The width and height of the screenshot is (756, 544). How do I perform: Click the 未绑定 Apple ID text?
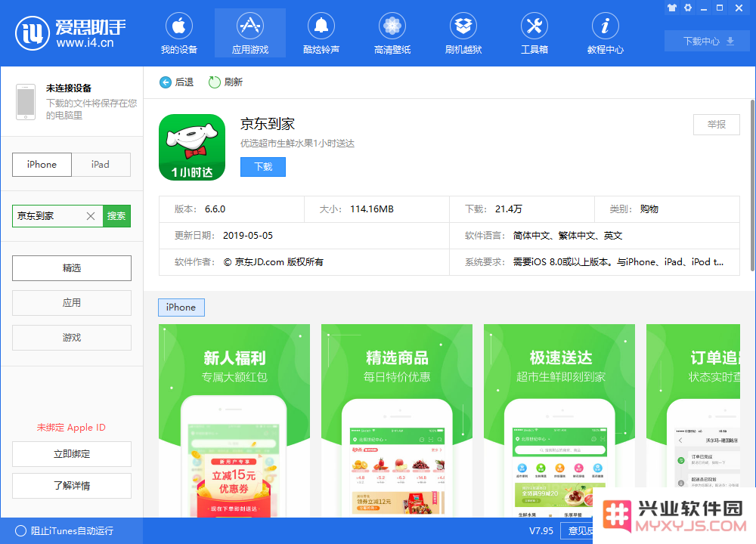tap(71, 428)
